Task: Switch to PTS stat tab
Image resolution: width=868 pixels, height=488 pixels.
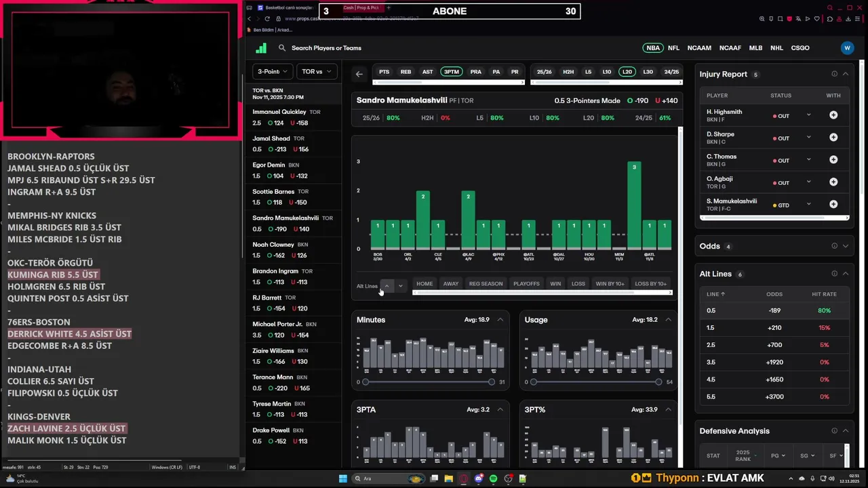Action: click(384, 72)
